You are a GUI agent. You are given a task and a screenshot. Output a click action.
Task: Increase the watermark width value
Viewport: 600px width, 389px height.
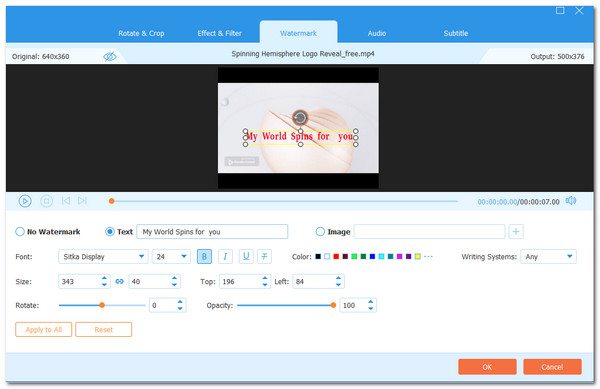click(x=104, y=278)
